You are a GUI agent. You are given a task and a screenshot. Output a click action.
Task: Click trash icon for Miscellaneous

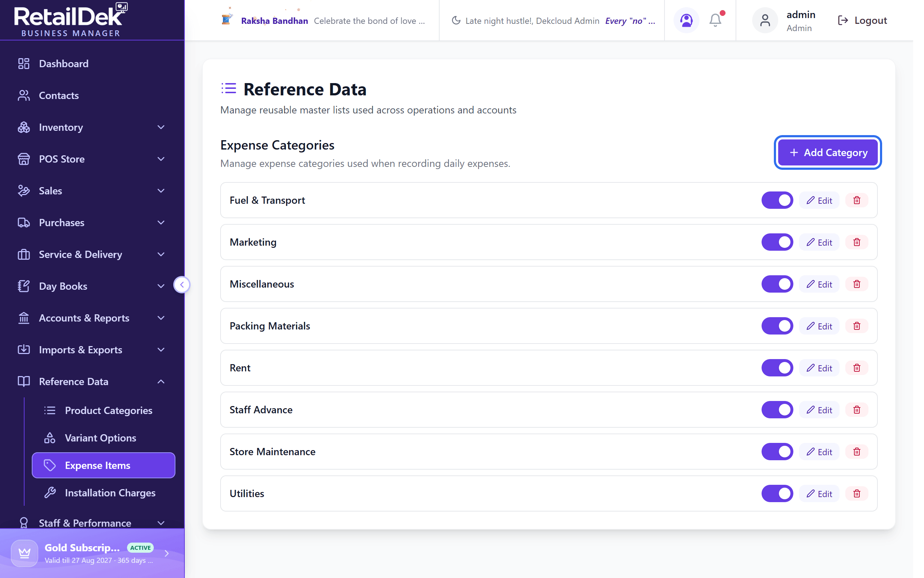pyautogui.click(x=857, y=284)
